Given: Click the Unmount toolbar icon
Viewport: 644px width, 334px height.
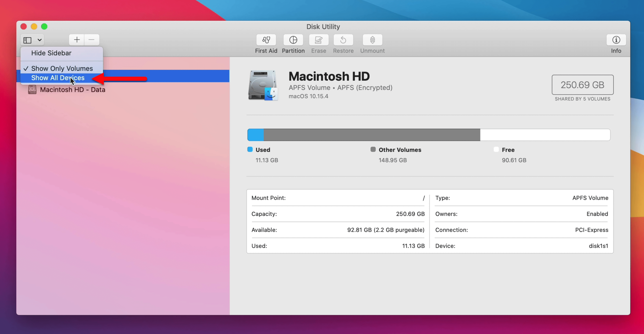Looking at the screenshot, I should (372, 40).
